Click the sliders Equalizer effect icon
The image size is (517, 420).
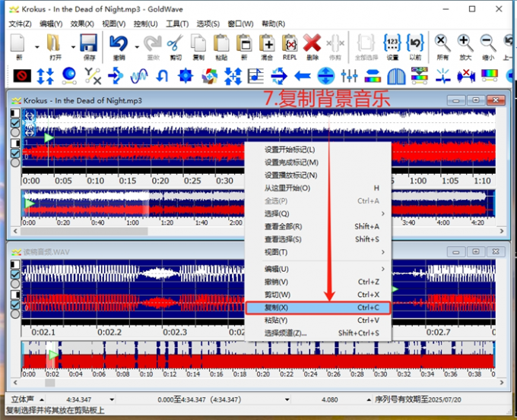(349, 76)
